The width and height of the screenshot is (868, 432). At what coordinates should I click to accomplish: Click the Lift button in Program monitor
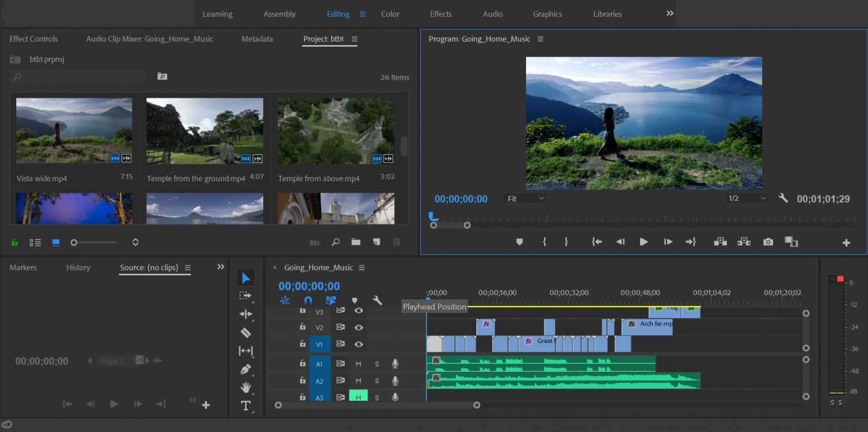point(720,242)
